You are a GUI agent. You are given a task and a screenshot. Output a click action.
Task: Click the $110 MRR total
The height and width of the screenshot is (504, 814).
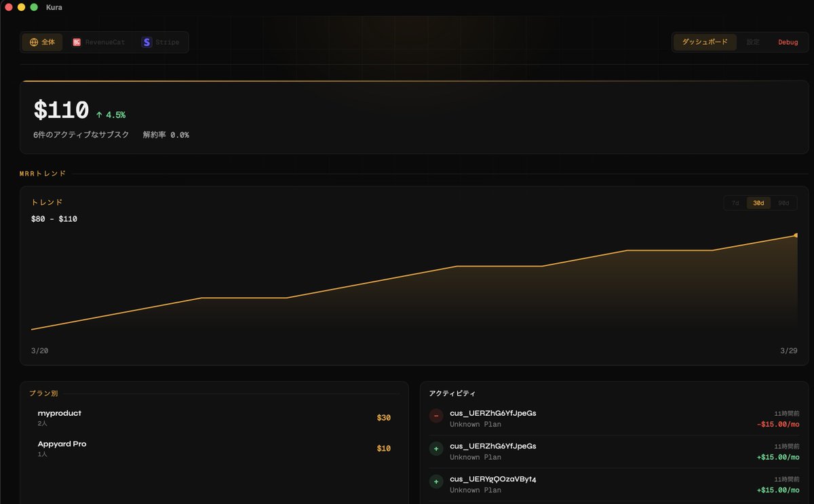61,110
